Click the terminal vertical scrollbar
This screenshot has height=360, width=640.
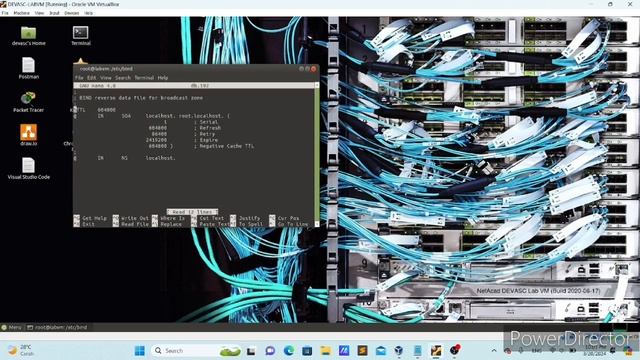317,154
